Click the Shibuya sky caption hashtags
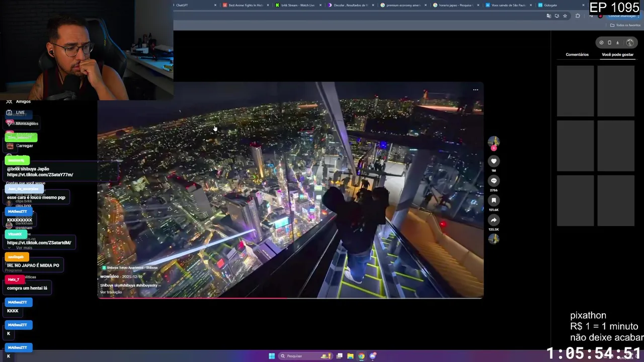 pos(130,285)
